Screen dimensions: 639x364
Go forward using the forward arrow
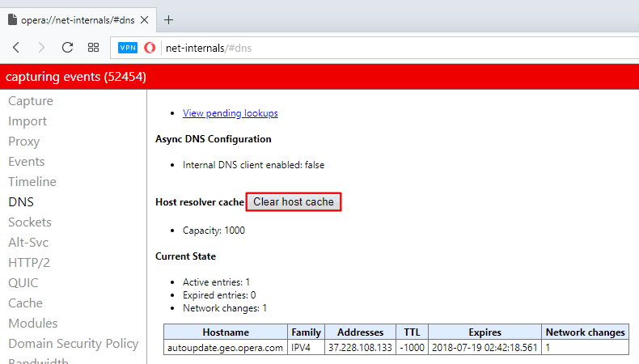pos(41,48)
